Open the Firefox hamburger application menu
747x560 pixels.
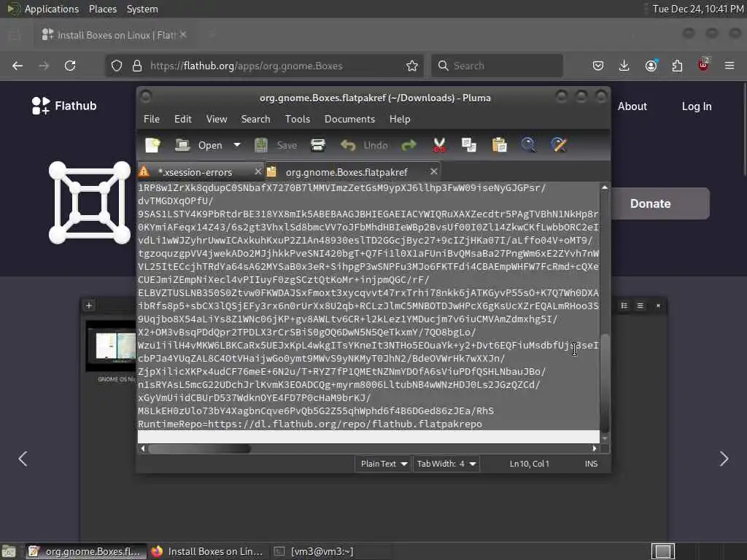click(729, 66)
